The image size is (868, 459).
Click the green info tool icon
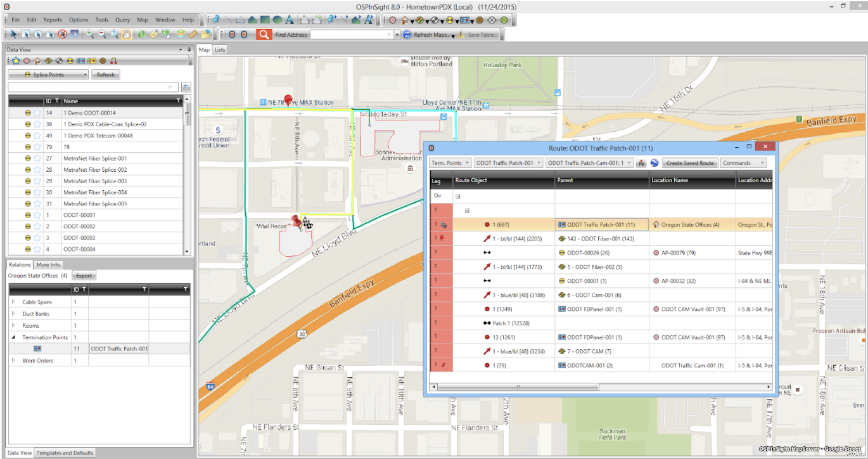(x=141, y=34)
